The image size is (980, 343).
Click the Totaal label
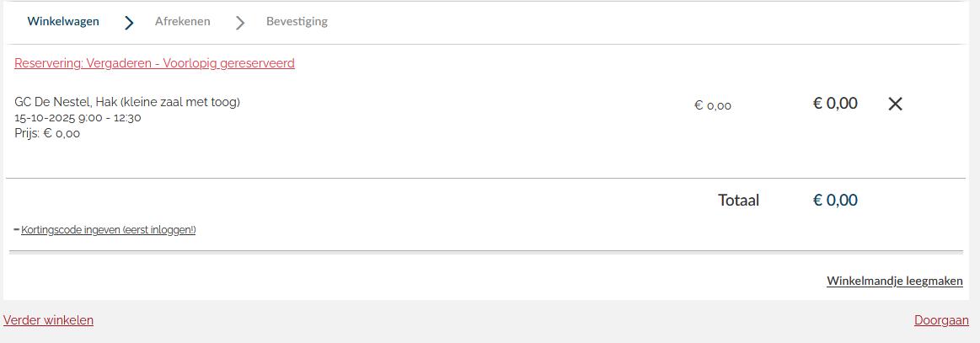point(738,201)
